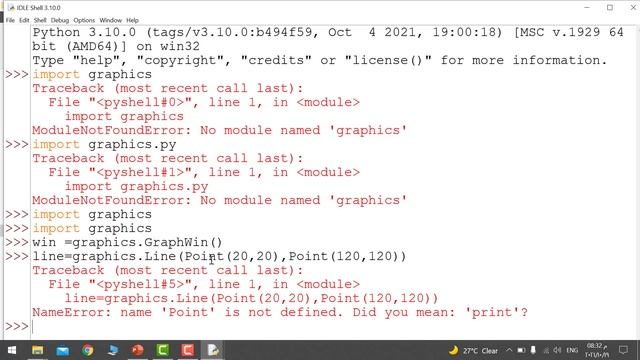Switch to IDLE Python taskbar icon
Screen dimensions: 640x360
213,350
